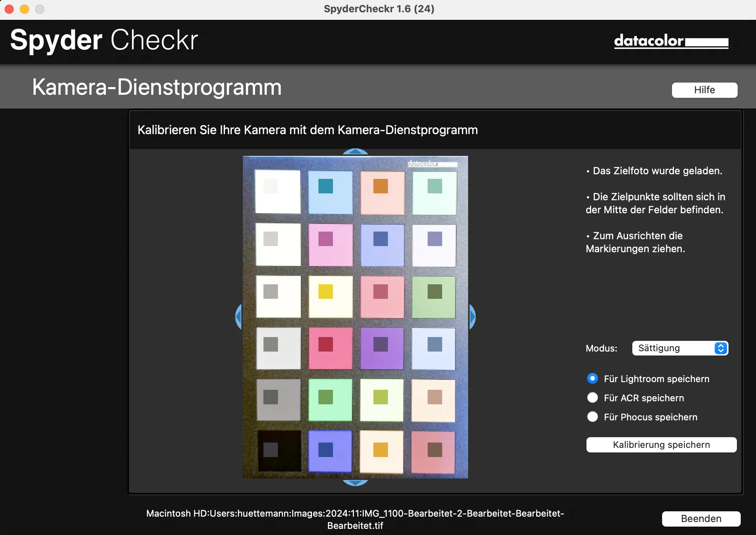Click the yellow minimize window button
The image size is (756, 535).
point(24,9)
